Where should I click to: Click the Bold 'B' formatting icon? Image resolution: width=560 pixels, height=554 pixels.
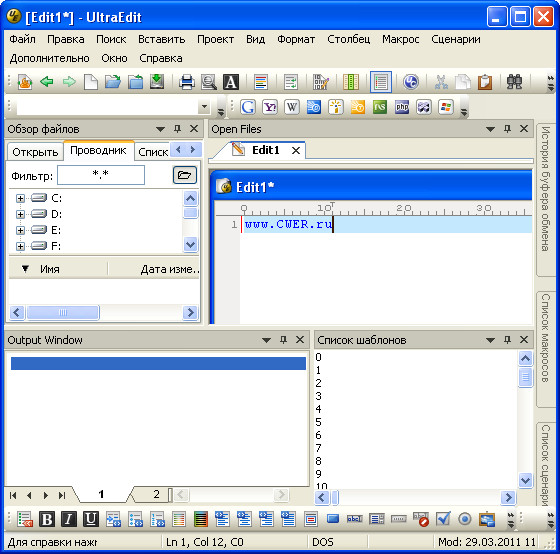[47, 519]
